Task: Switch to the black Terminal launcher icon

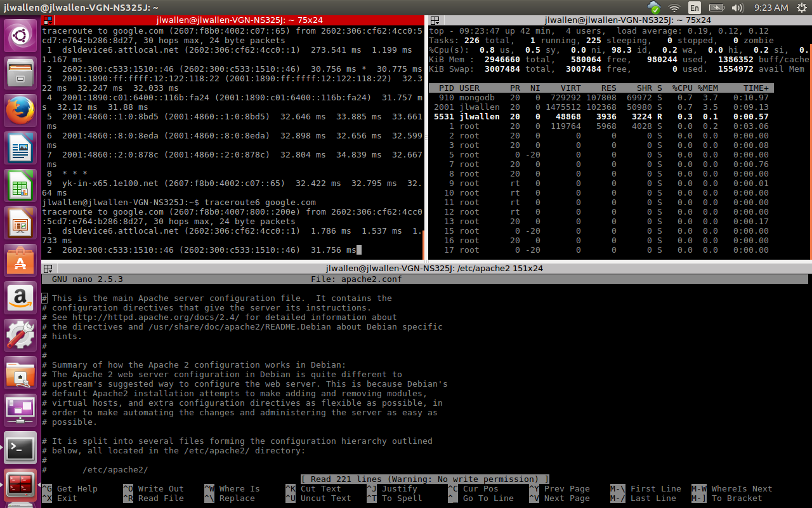Action: click(x=21, y=448)
